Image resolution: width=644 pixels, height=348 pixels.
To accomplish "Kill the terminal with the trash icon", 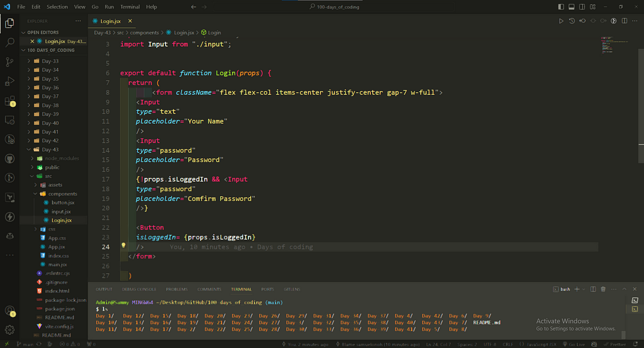I will 603,289.
